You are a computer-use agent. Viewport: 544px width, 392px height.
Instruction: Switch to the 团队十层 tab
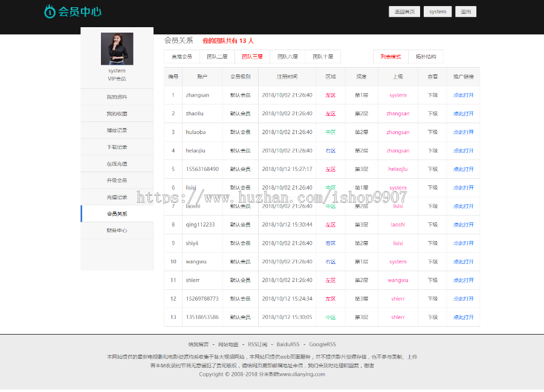point(323,57)
